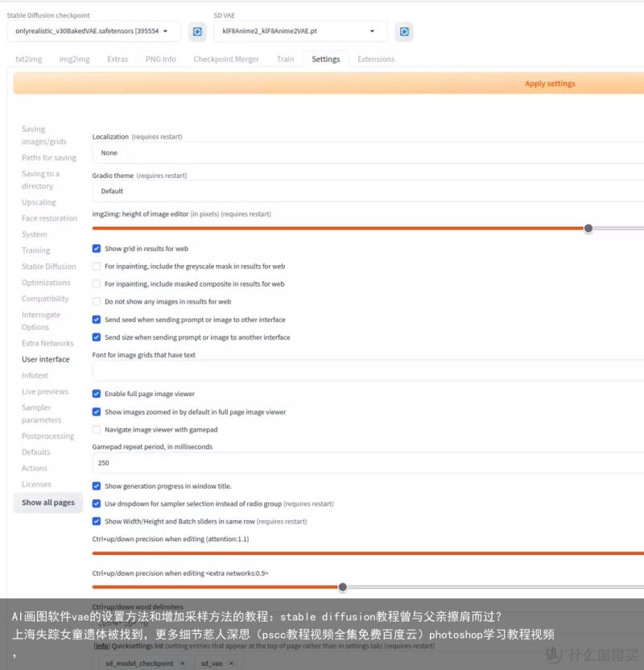Toggle Send size when sending prompt checkbox

[97, 337]
